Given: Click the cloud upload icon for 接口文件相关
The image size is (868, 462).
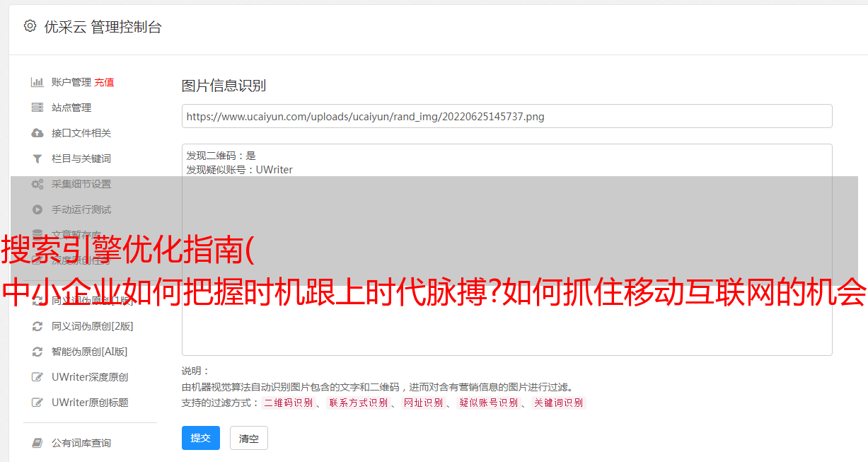Looking at the screenshot, I should click(x=37, y=133).
